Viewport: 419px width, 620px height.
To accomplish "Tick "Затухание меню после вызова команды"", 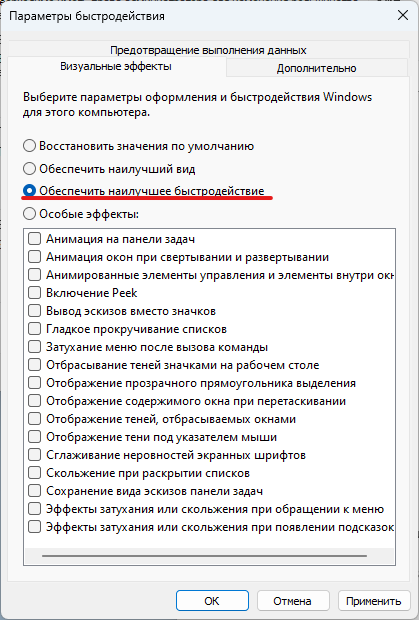I will point(34,347).
